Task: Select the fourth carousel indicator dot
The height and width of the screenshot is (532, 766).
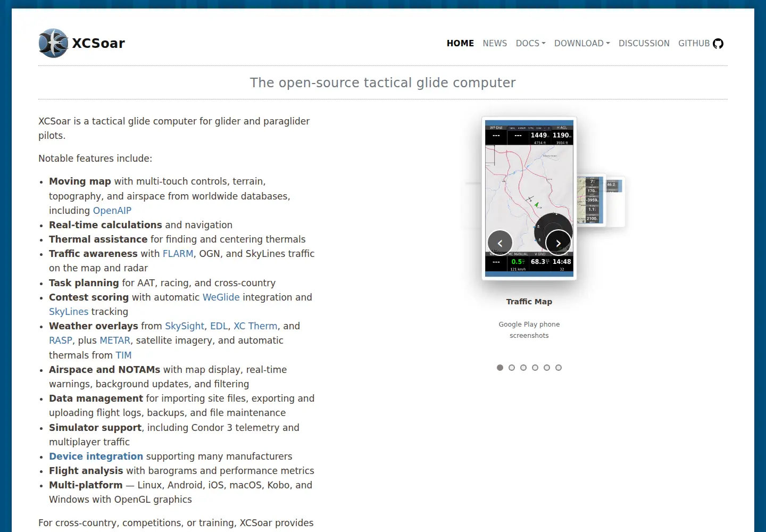Action: [535, 368]
